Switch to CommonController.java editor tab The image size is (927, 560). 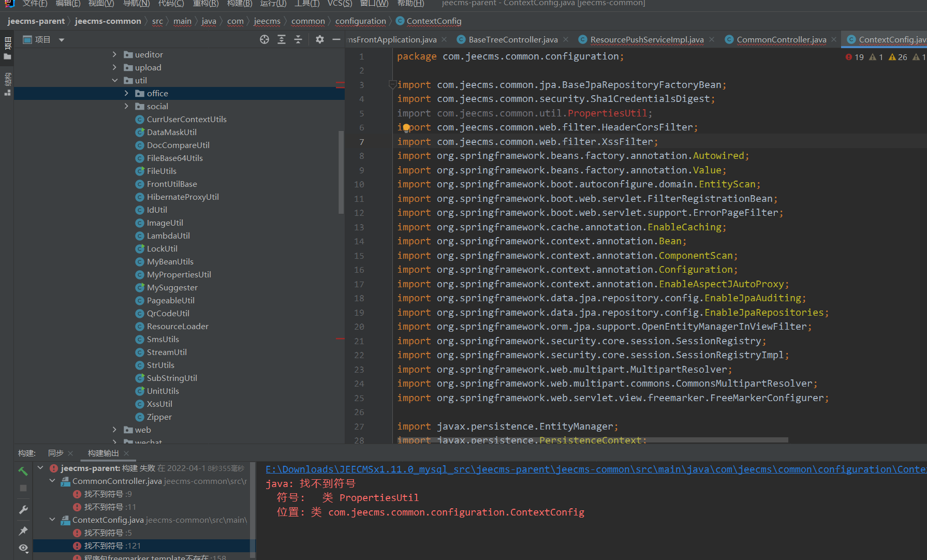(x=781, y=40)
